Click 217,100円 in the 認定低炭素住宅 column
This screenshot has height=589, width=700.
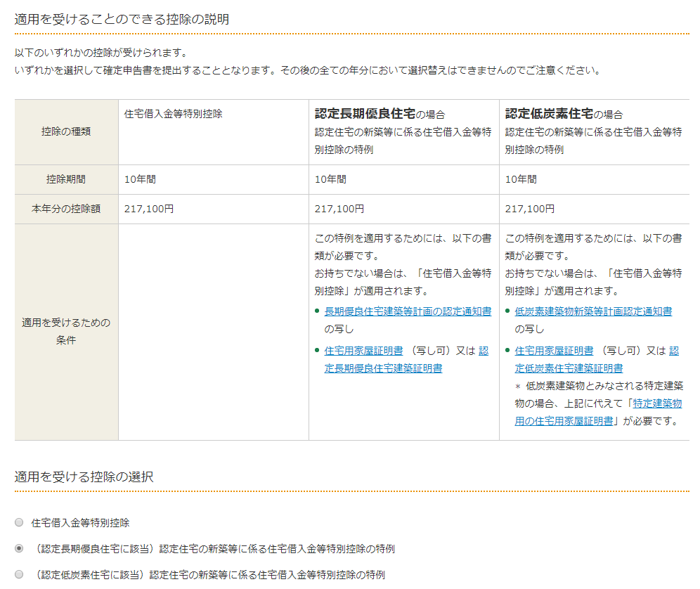coord(530,209)
